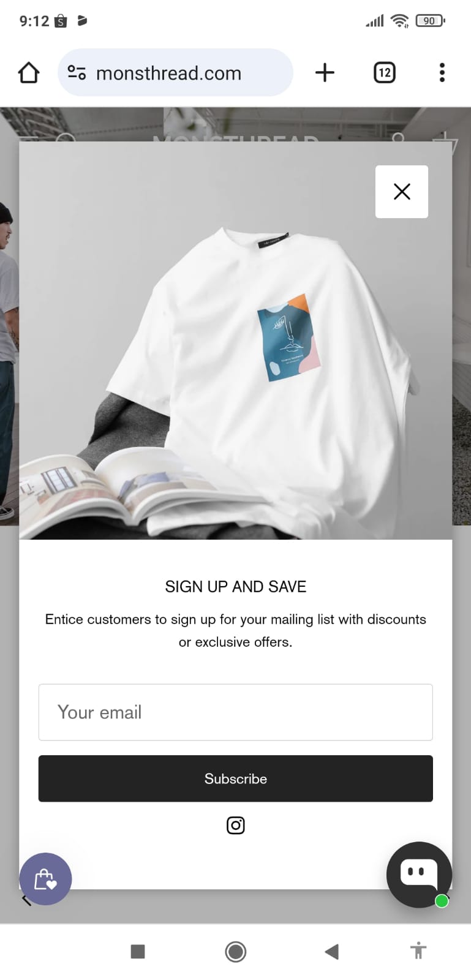Image resolution: width=471 pixels, height=980 pixels.
Task: Focus the Your email field
Action: [236, 712]
